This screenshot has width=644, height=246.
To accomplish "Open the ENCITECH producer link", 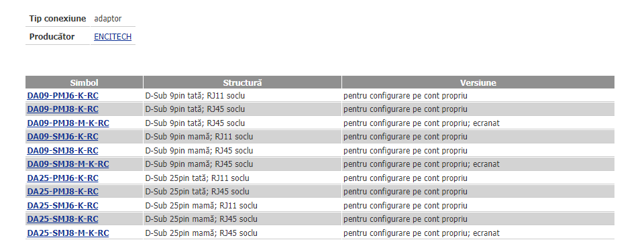I will click(x=113, y=37).
